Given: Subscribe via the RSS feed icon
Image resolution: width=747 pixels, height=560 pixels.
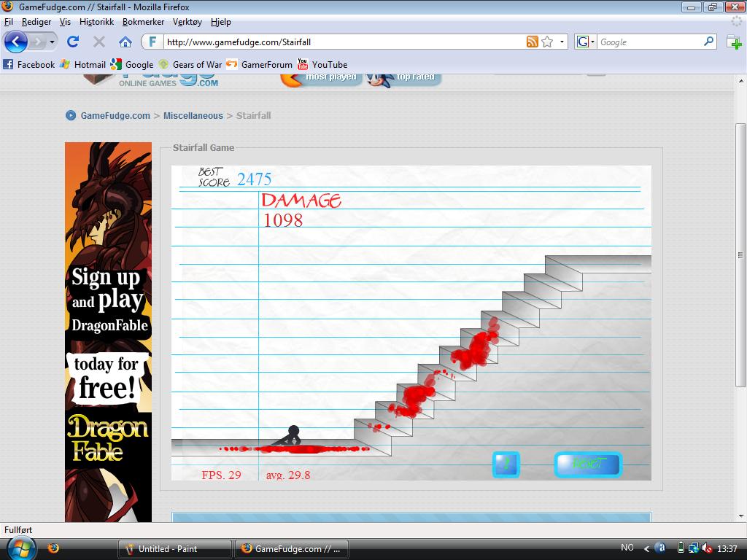Looking at the screenshot, I should pos(532,42).
